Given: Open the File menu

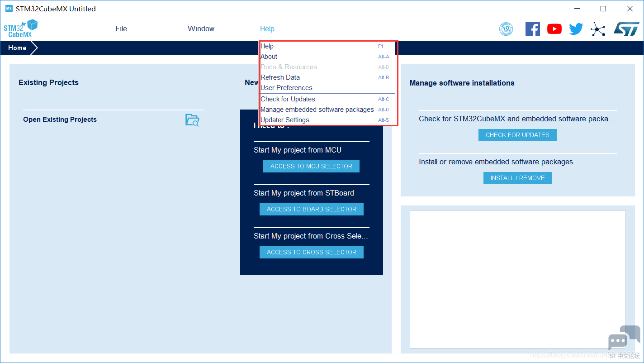Looking at the screenshot, I should (x=121, y=29).
